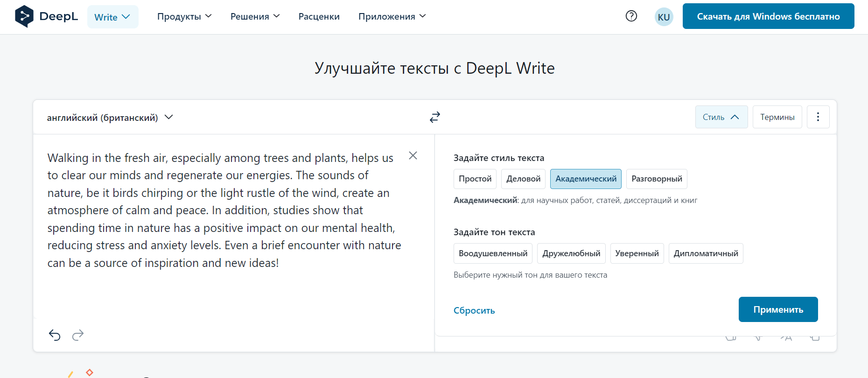Click the redo arrow icon
The width and height of the screenshot is (868, 378).
[78, 335]
